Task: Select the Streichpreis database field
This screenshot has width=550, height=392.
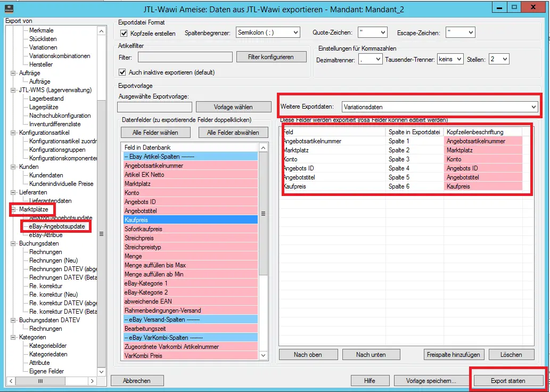Action: pyautogui.click(x=191, y=238)
